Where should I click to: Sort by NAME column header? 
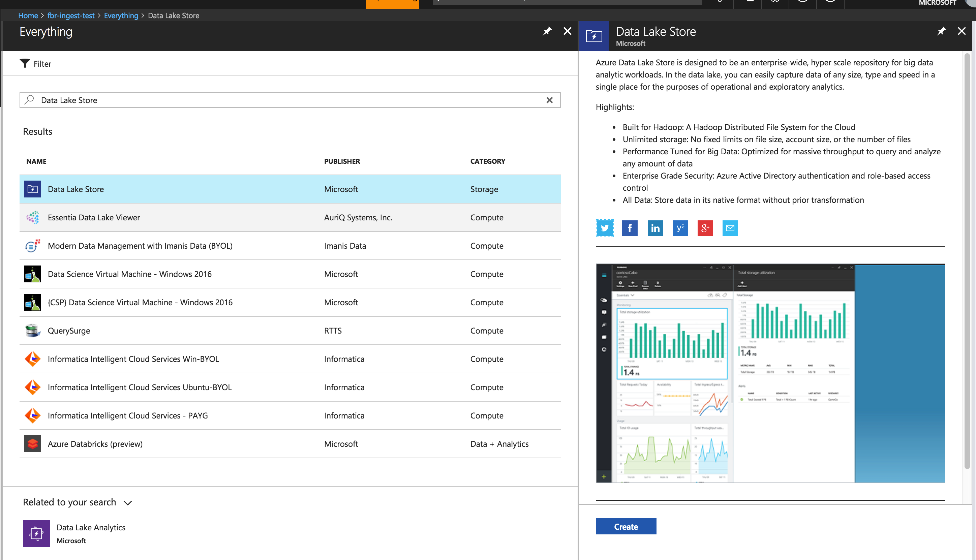[36, 161]
